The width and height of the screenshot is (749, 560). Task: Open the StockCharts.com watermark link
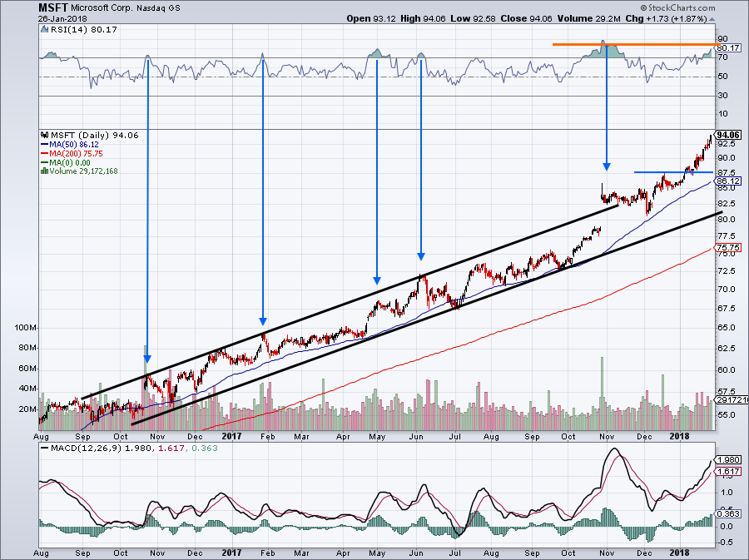(677, 7)
